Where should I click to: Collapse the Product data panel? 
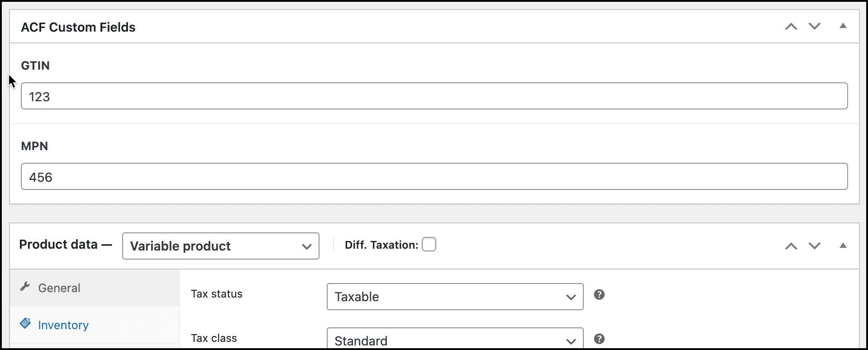coord(843,245)
